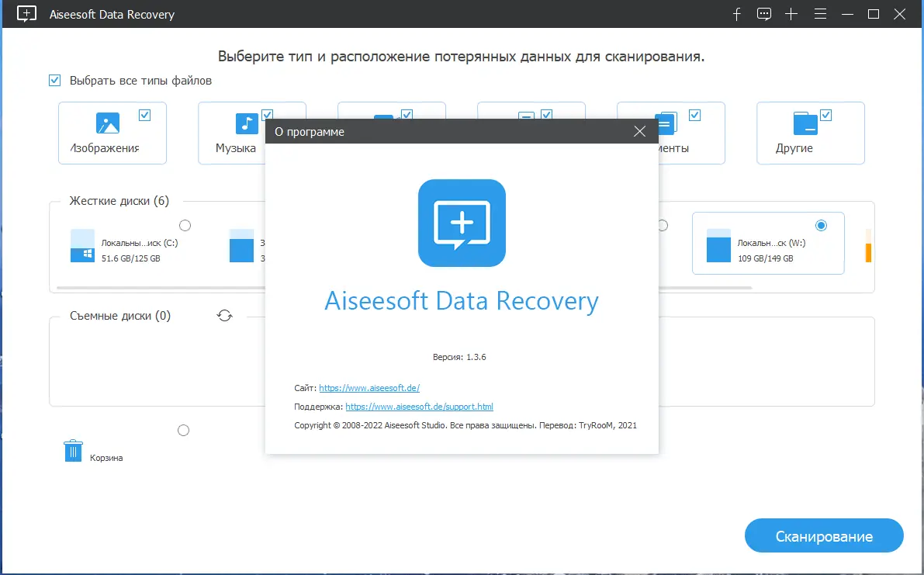Click the Facebook icon in the title bar

[x=735, y=14]
